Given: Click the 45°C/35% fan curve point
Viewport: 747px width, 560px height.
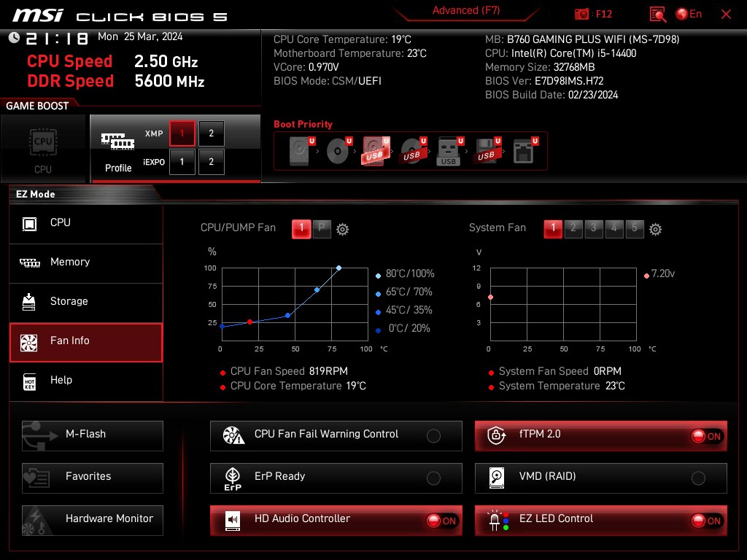Looking at the screenshot, I should tap(287, 315).
